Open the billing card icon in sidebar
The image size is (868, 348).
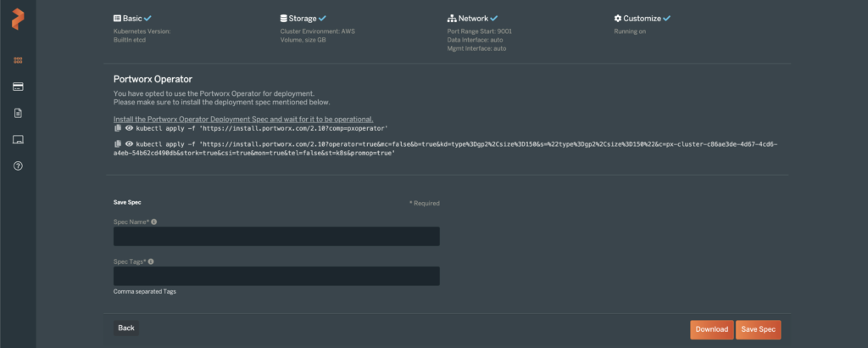pyautogui.click(x=18, y=87)
